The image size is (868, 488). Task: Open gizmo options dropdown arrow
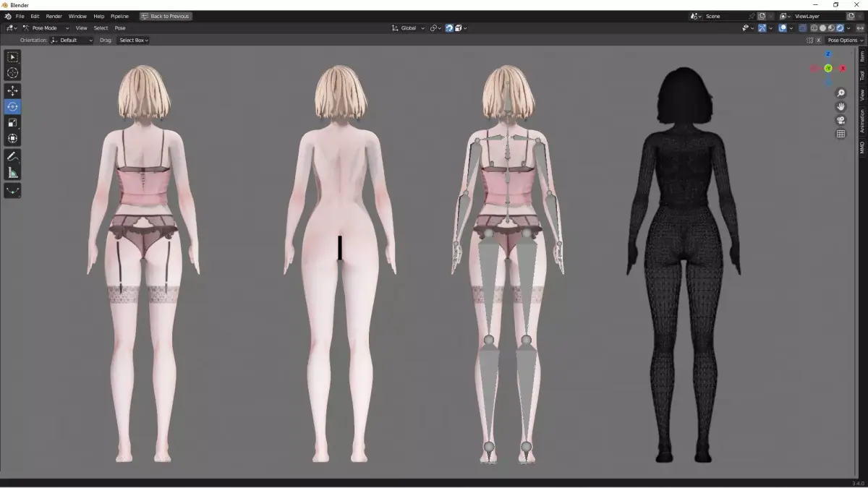coord(770,28)
